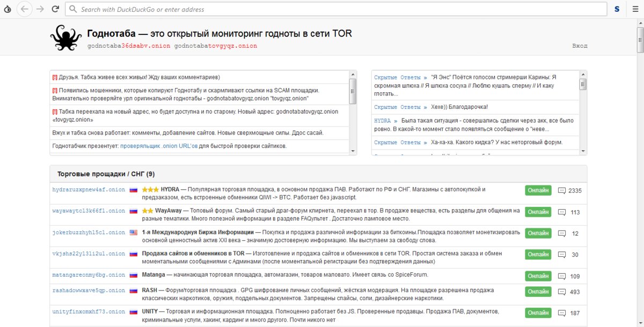The width and height of the screenshot is (644, 327).
Task: Click the HYDRA tag in comments feed
Action: pyautogui.click(x=383, y=121)
